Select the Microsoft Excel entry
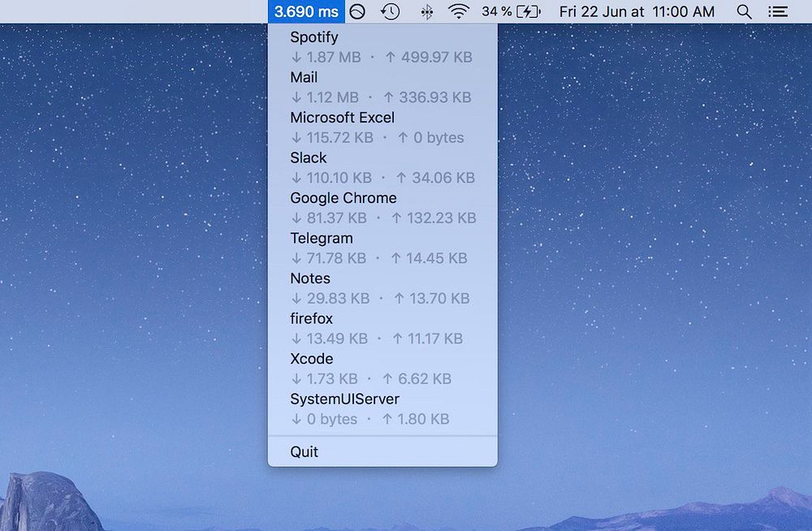The height and width of the screenshot is (531, 812). pyautogui.click(x=343, y=118)
